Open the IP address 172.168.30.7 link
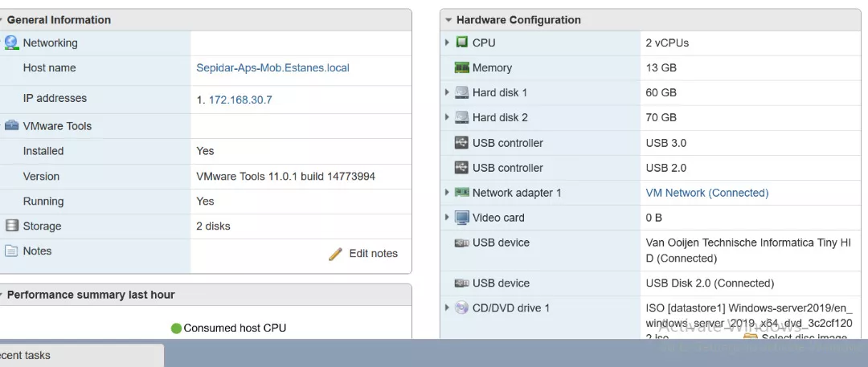 pyautogui.click(x=240, y=100)
